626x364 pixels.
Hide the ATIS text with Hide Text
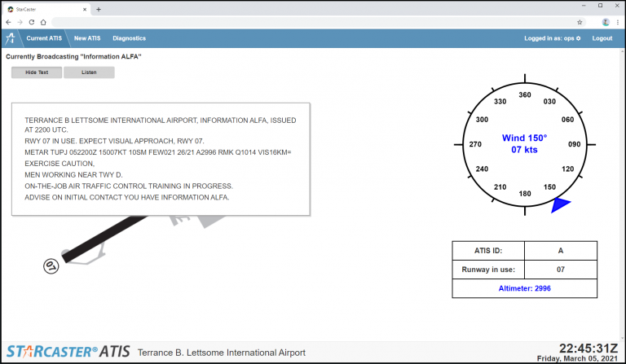point(37,72)
